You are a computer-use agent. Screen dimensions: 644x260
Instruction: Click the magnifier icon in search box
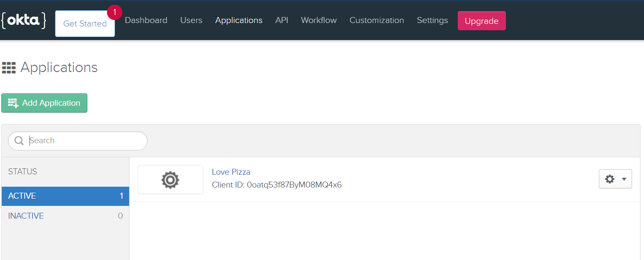click(x=19, y=141)
